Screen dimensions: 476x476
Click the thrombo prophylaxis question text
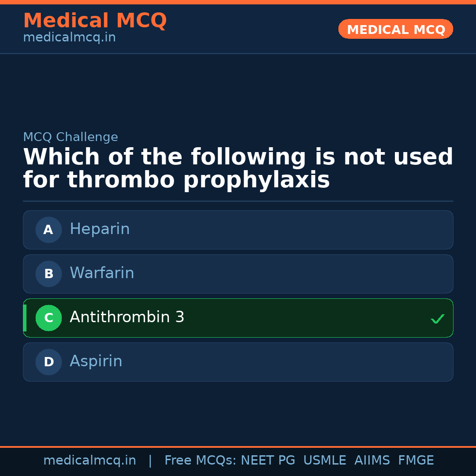click(238, 169)
